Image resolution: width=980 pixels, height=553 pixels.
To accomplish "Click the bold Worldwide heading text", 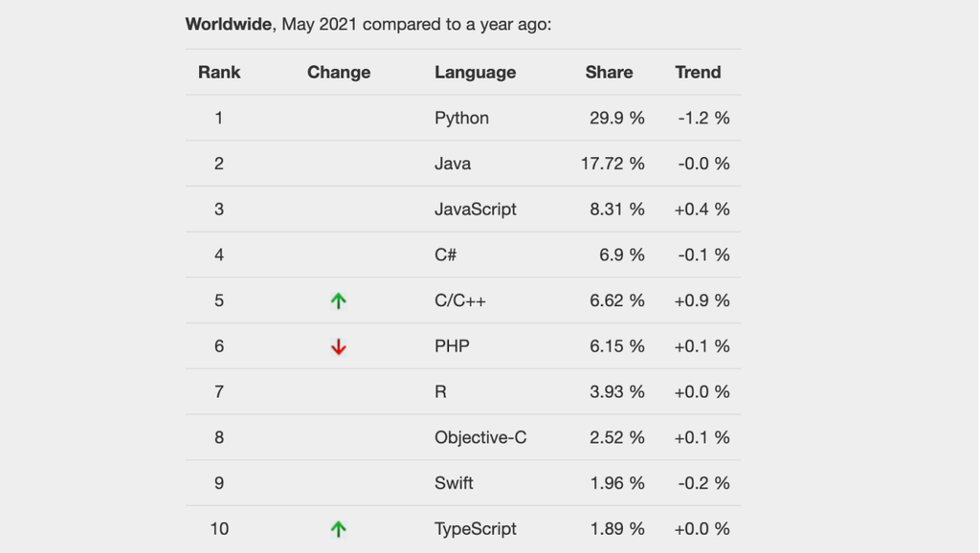I will [230, 24].
